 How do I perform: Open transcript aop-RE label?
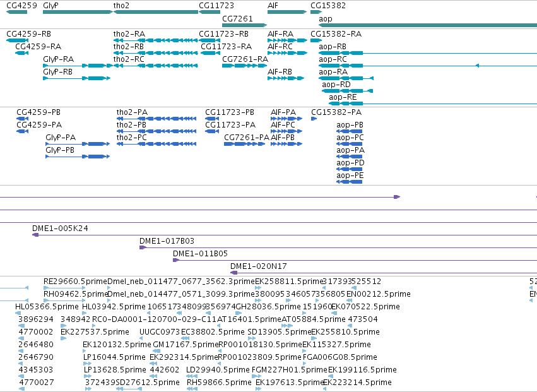click(343, 97)
